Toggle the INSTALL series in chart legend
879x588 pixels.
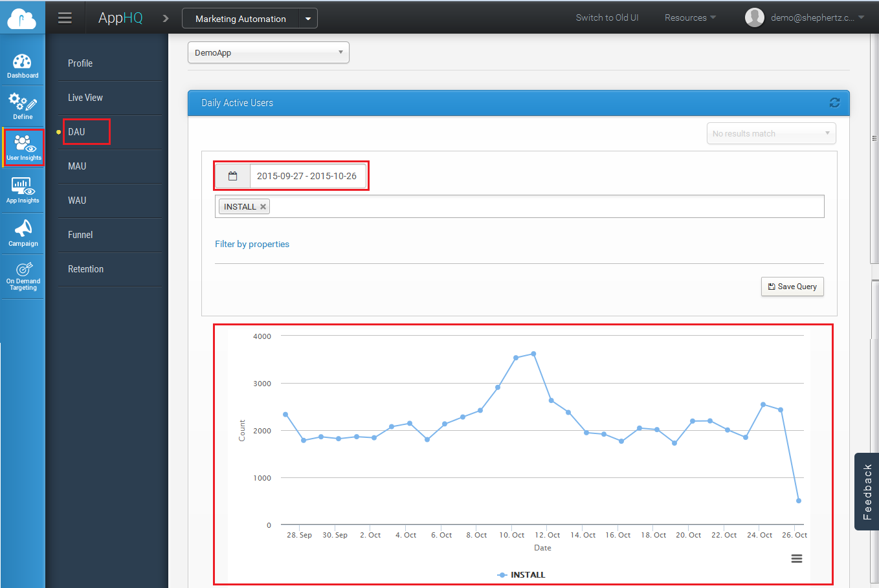(521, 574)
